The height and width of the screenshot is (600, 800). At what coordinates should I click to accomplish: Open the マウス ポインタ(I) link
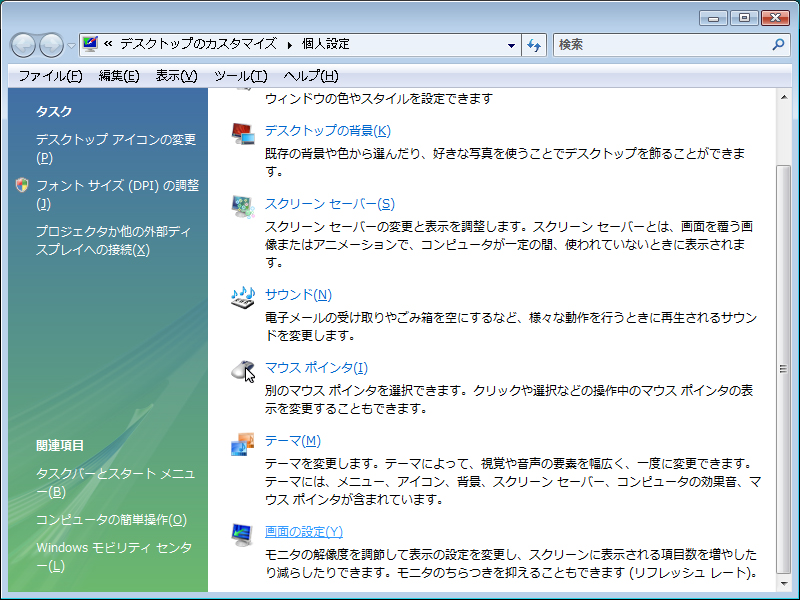tap(316, 367)
